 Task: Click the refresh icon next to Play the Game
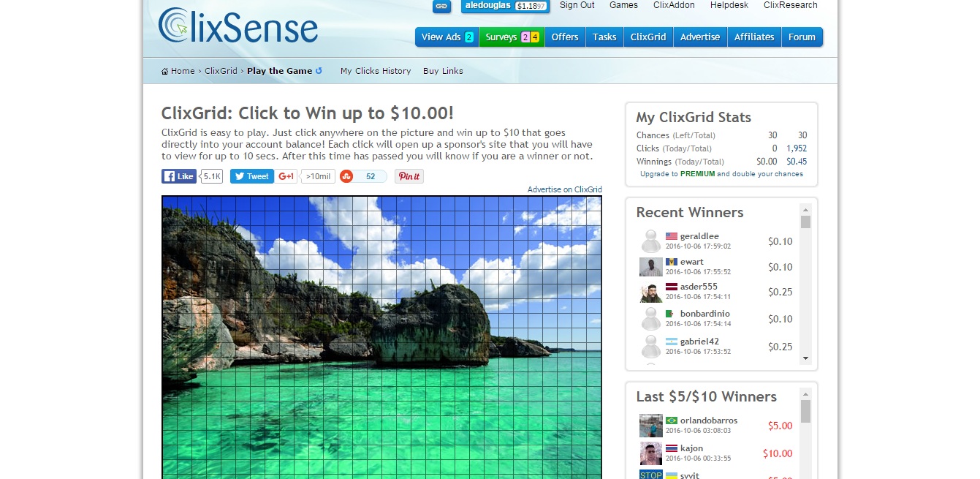319,71
